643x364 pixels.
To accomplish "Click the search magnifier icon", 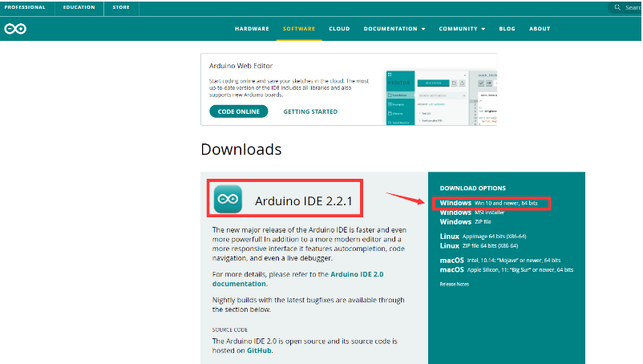I will (x=617, y=7).
